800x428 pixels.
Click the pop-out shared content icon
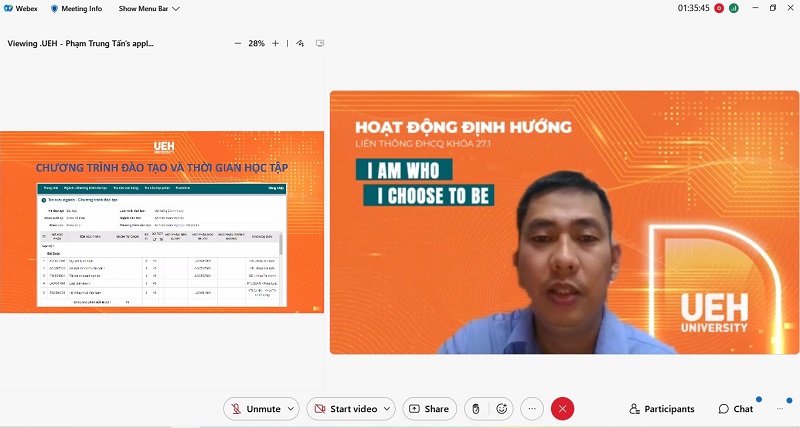(x=320, y=43)
